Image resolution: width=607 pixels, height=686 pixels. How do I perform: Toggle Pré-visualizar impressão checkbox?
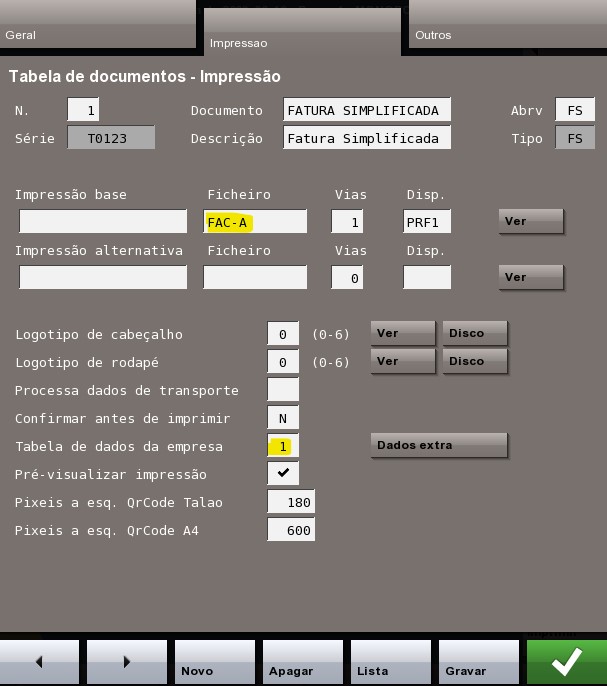(283, 473)
